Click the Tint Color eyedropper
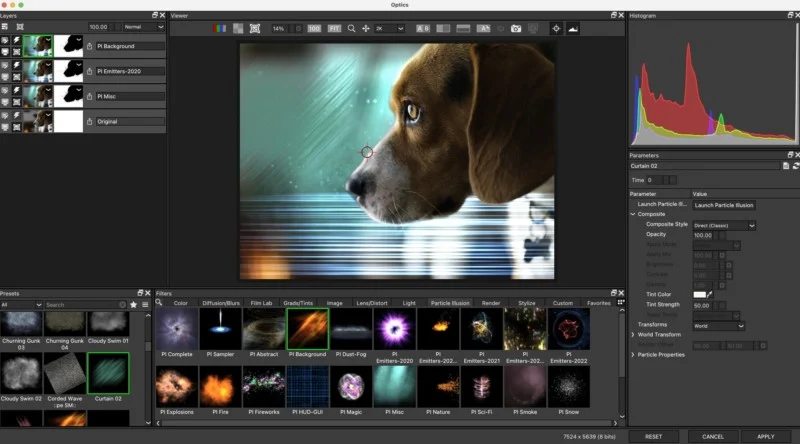The image size is (800, 444). coord(711,295)
